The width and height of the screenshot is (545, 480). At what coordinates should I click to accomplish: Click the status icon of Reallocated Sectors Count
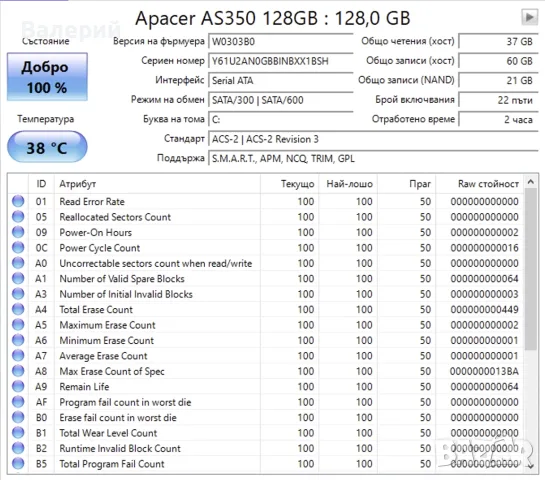(18, 217)
